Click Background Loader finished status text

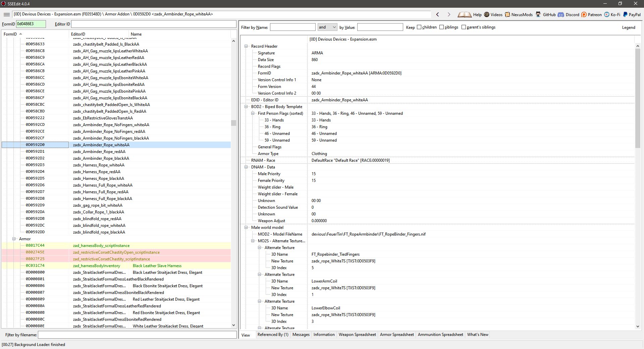33,345
